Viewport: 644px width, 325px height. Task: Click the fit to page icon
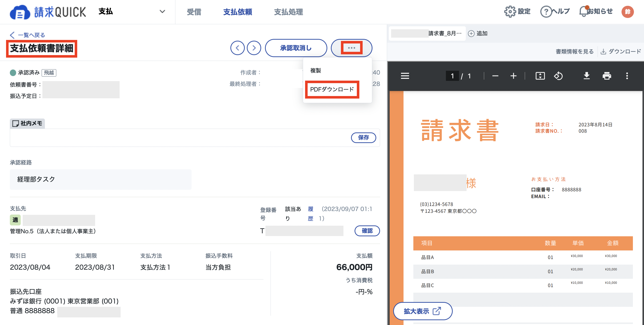pyautogui.click(x=540, y=76)
